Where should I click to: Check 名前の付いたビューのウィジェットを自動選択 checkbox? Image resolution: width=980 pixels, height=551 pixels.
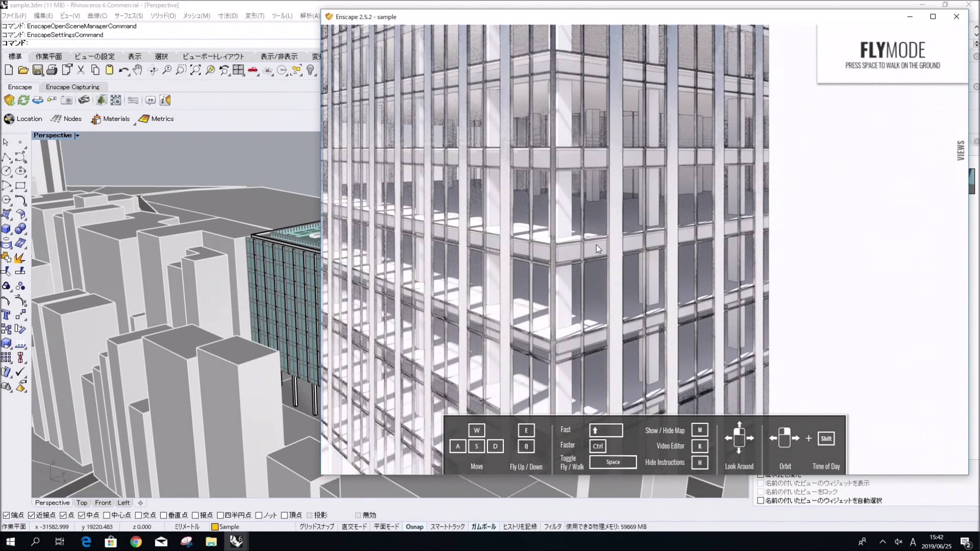click(761, 500)
